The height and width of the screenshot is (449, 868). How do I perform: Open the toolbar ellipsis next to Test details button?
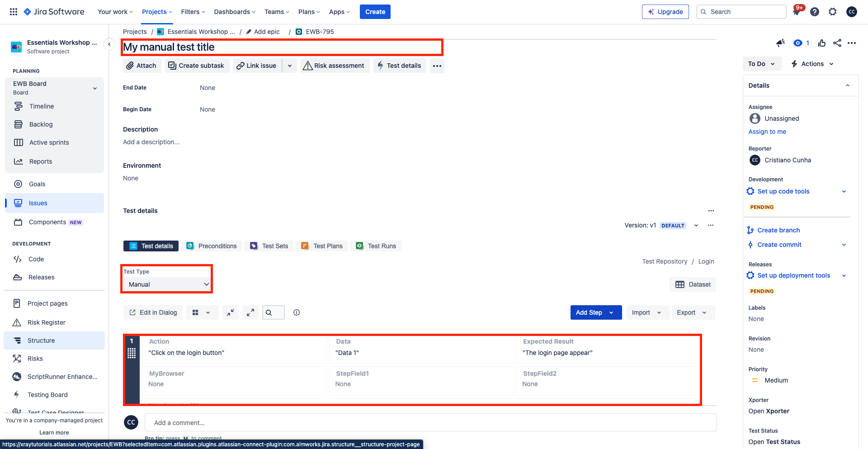click(437, 66)
